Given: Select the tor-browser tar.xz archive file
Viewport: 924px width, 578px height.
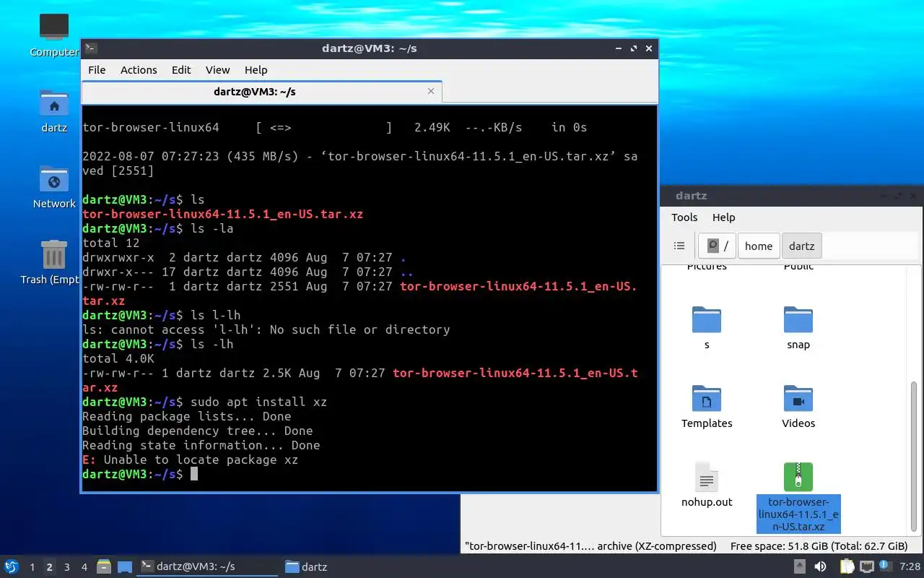Looking at the screenshot, I should (x=798, y=497).
